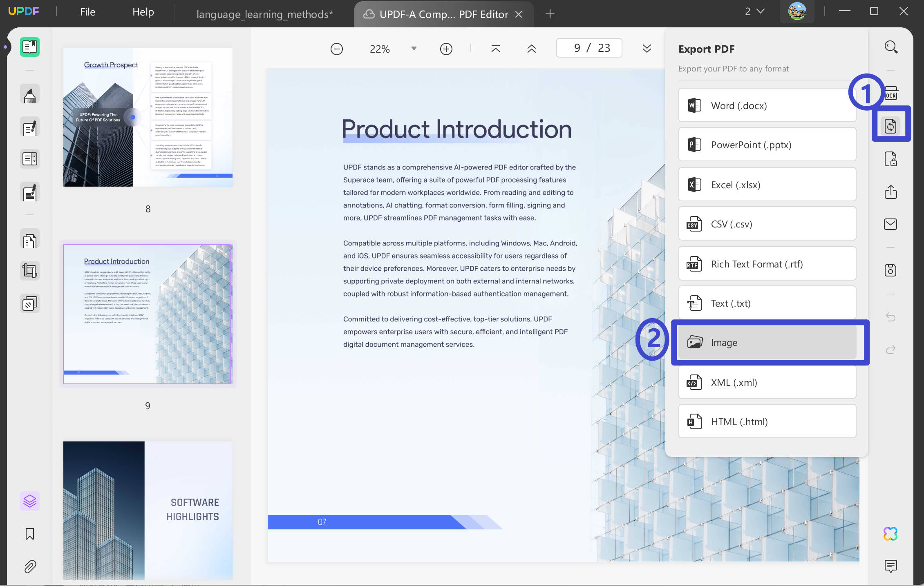
Task: Open the Bookmarks panel
Action: pyautogui.click(x=29, y=534)
